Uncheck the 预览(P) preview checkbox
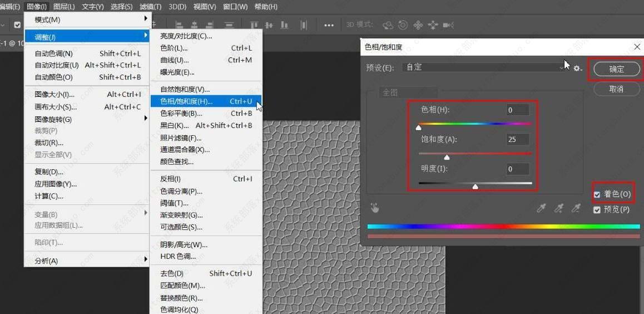The height and width of the screenshot is (314, 644). (597, 210)
